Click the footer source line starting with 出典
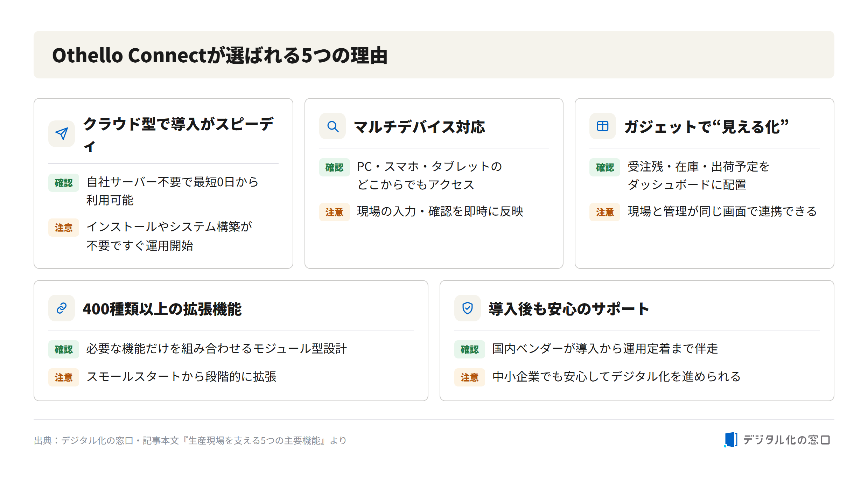The width and height of the screenshot is (868, 481). pos(190,440)
